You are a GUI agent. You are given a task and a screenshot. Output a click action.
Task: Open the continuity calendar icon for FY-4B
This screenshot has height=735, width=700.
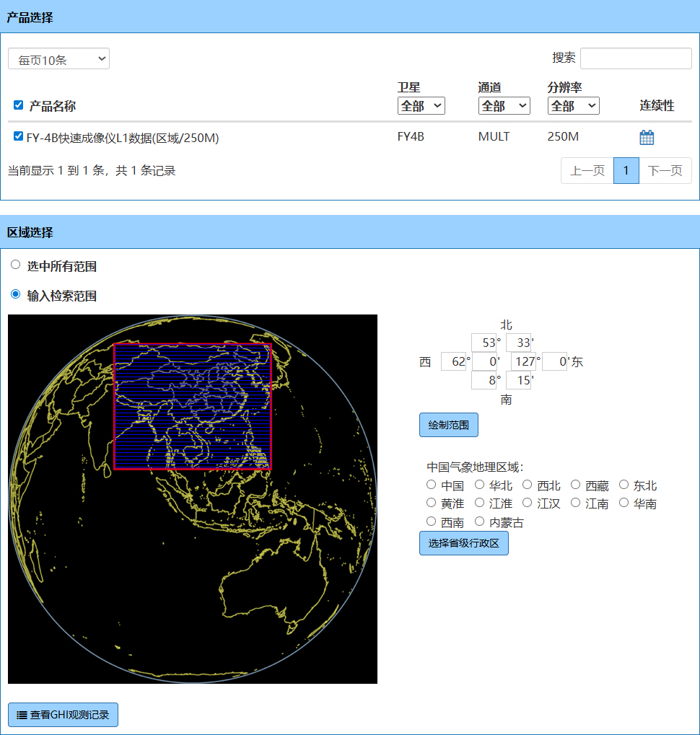[x=646, y=137]
